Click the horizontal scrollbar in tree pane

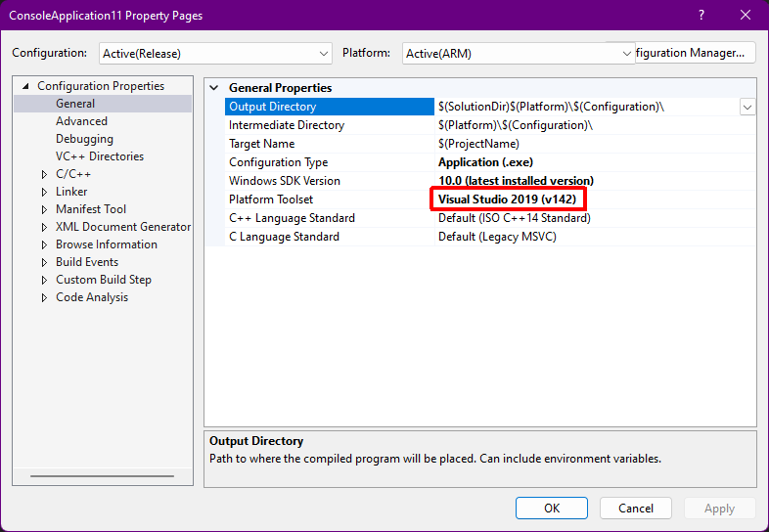tap(102, 475)
